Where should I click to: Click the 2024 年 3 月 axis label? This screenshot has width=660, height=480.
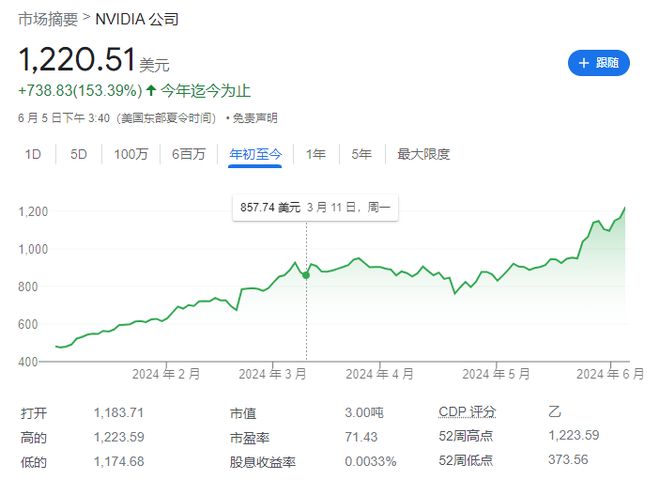click(273, 374)
